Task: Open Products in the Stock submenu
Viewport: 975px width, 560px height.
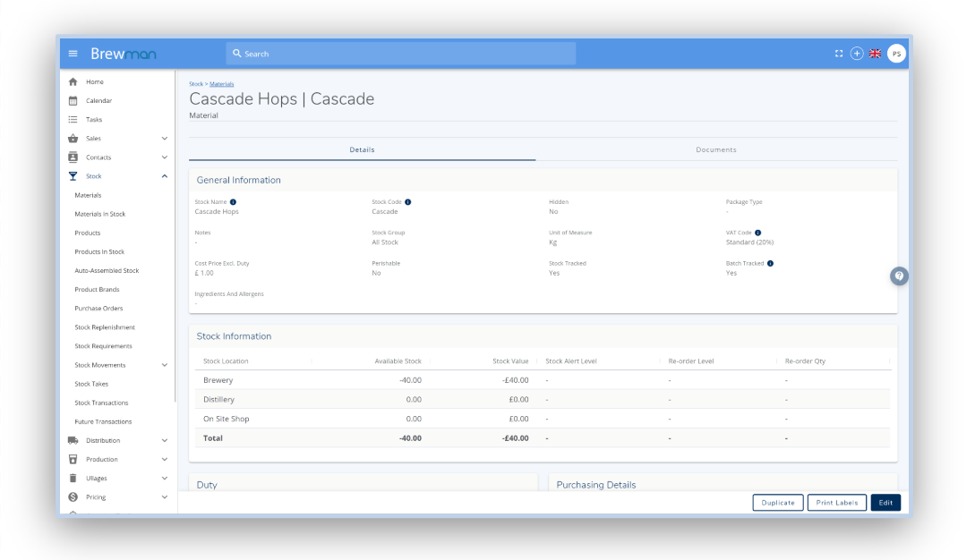Action: 87,233
